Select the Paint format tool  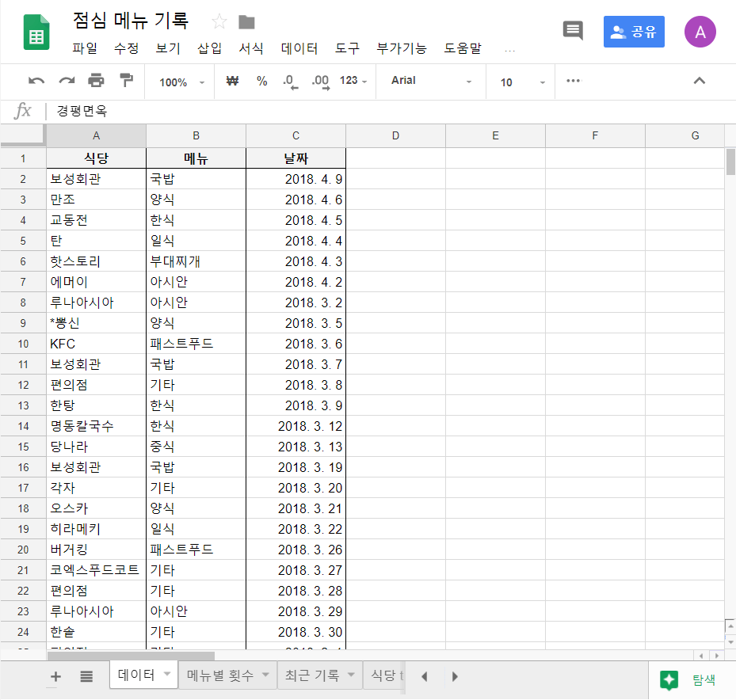pyautogui.click(x=125, y=81)
